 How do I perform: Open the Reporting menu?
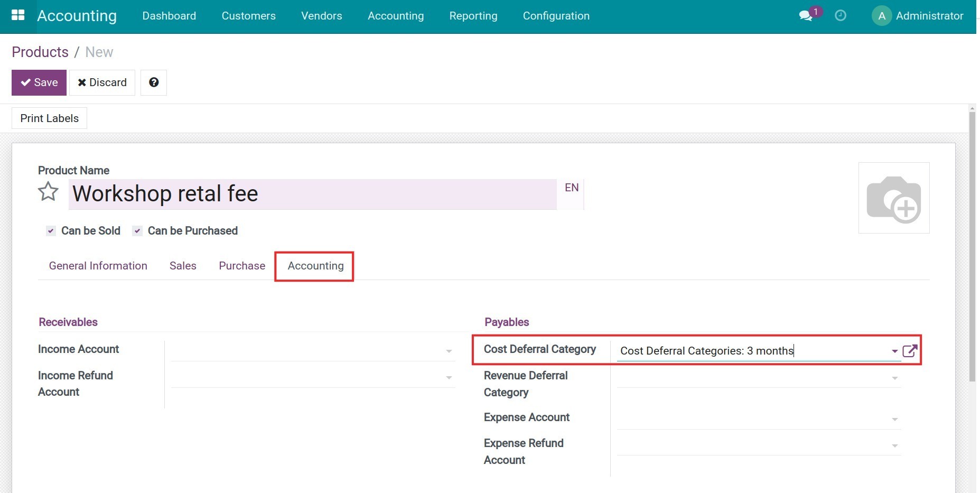pos(473,16)
